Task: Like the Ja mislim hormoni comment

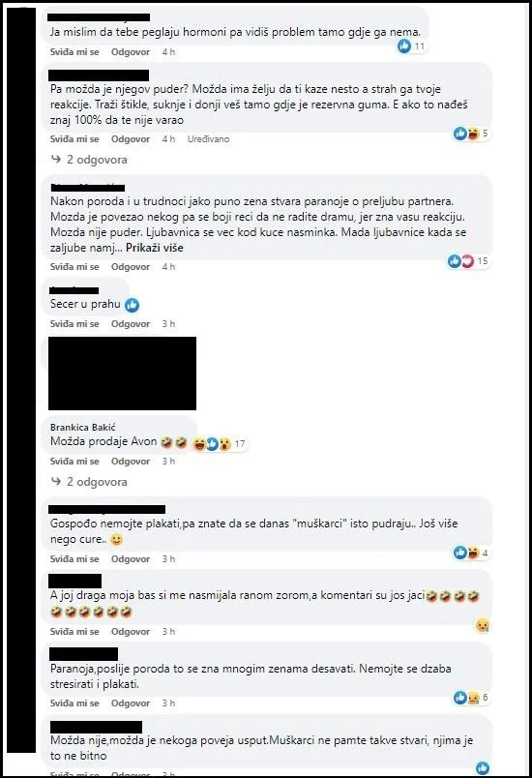Action: tap(74, 51)
